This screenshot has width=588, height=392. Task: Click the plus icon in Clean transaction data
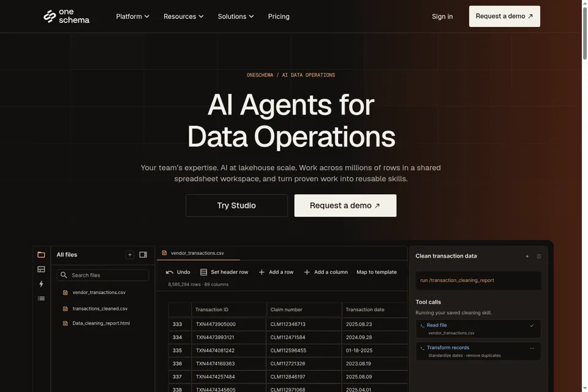click(x=527, y=256)
